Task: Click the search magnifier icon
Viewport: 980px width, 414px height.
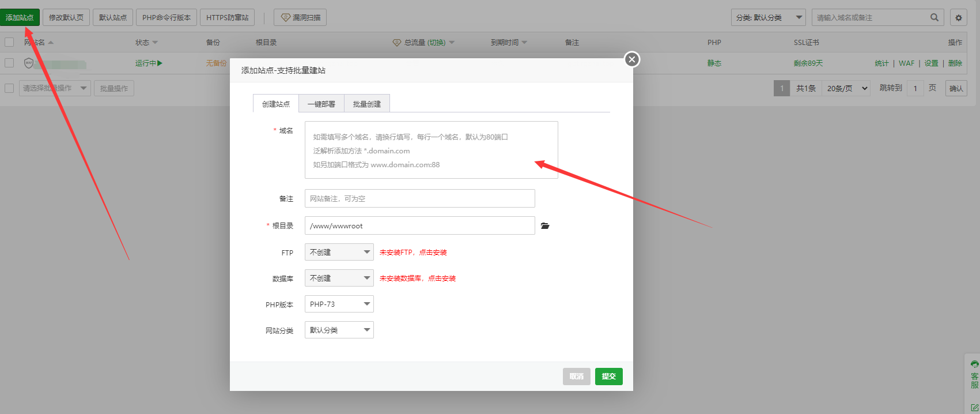Action: pyautogui.click(x=934, y=17)
